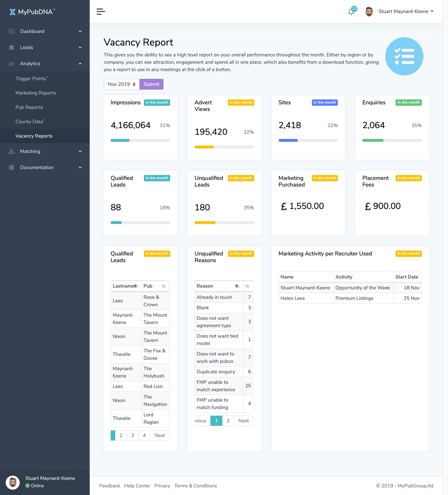Sort the Reason column ascending

[237, 286]
